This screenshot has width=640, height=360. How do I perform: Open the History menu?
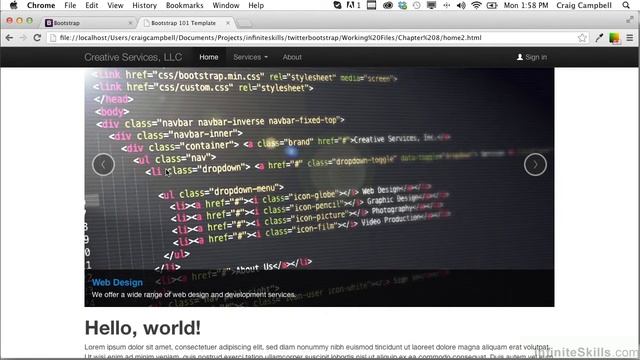[x=144, y=5]
